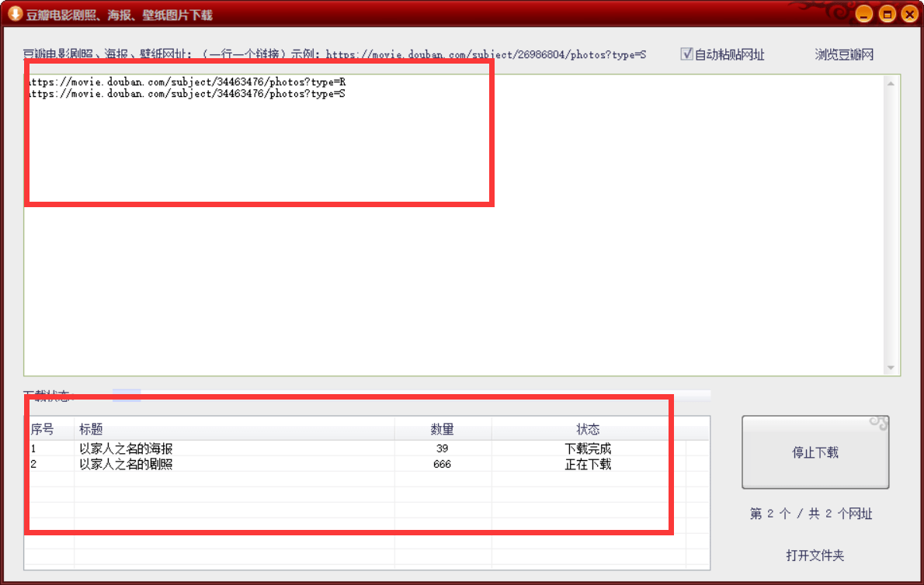
Task: Click the 停止下载 button
Action: point(815,452)
